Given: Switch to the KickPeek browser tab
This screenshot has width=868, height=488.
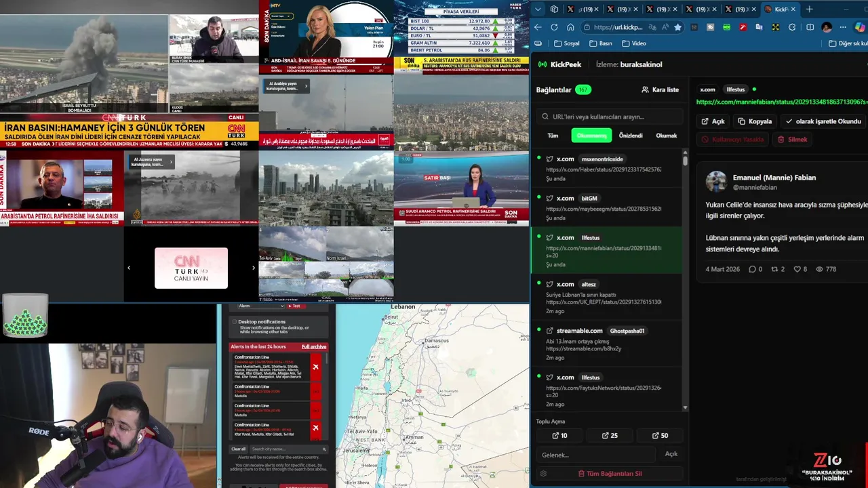Looking at the screenshot, I should (x=780, y=9).
